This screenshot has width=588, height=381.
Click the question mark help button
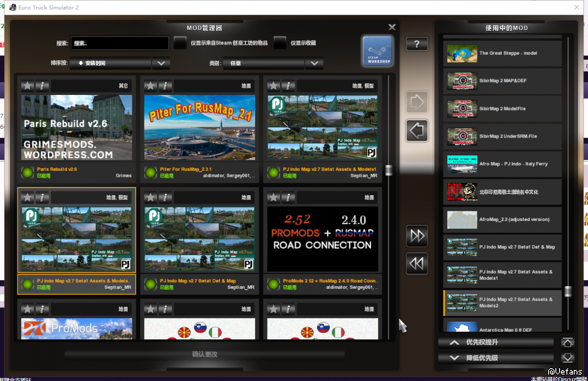click(x=417, y=44)
